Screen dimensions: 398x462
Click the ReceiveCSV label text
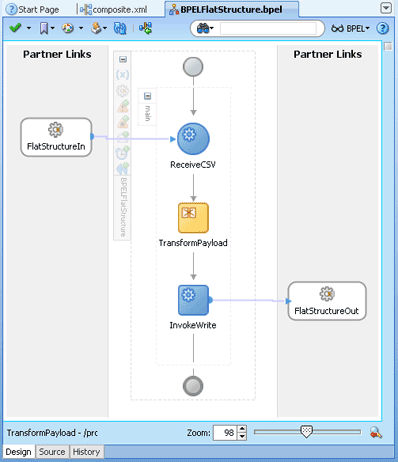point(193,165)
